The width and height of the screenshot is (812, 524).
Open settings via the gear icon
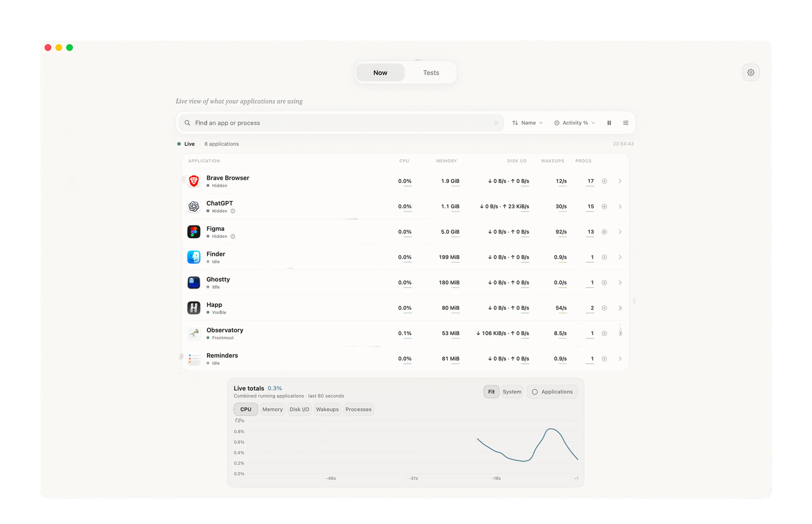(x=750, y=73)
